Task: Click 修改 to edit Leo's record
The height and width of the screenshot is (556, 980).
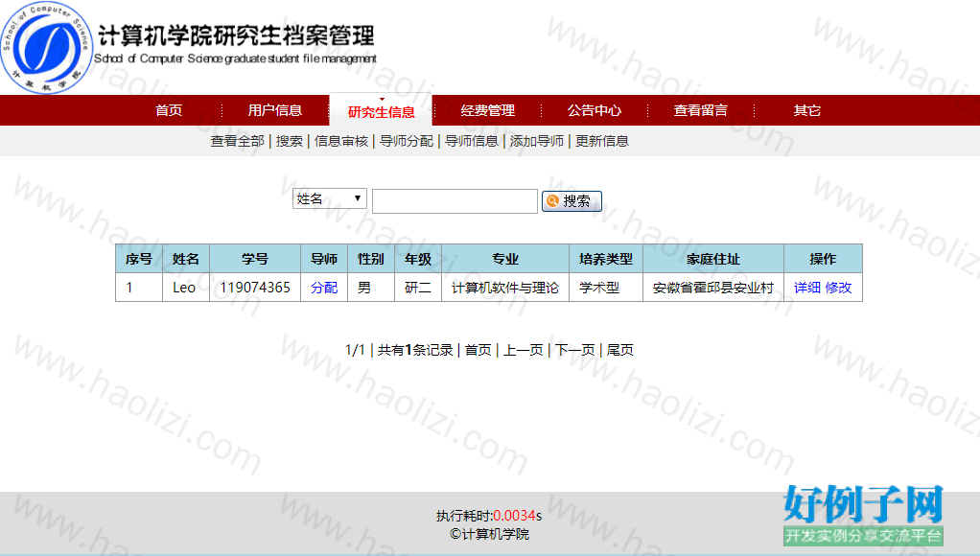Action: tap(838, 288)
